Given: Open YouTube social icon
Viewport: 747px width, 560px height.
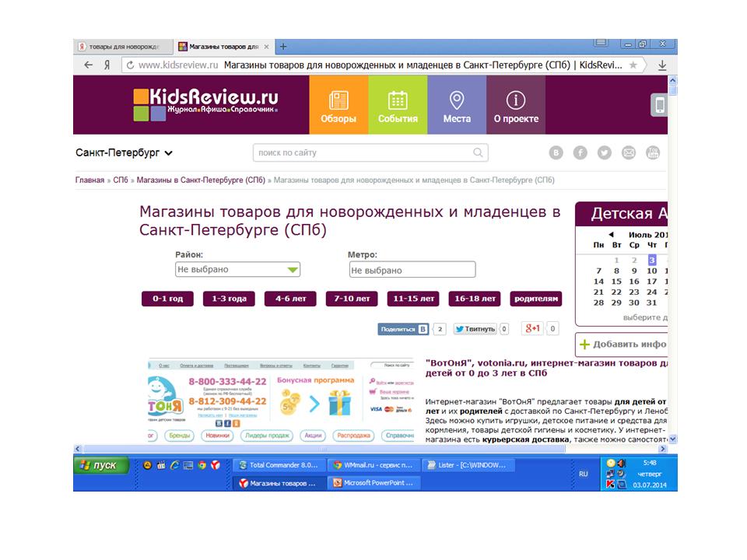Looking at the screenshot, I should pos(653,152).
